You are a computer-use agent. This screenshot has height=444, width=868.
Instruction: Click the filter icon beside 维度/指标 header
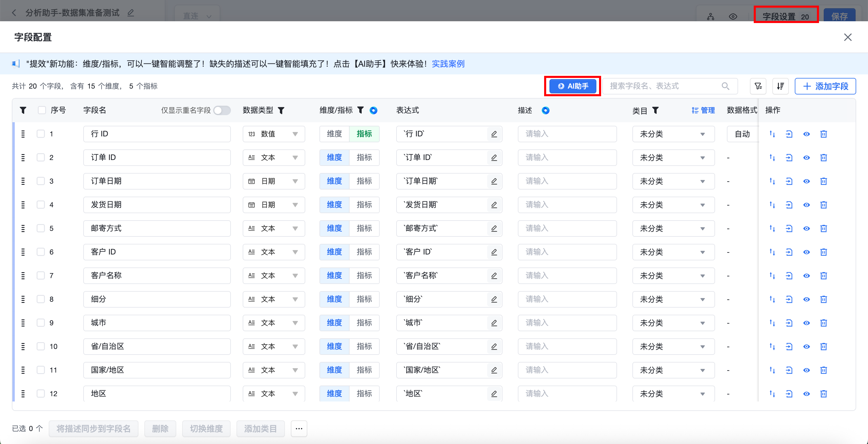[x=360, y=110]
